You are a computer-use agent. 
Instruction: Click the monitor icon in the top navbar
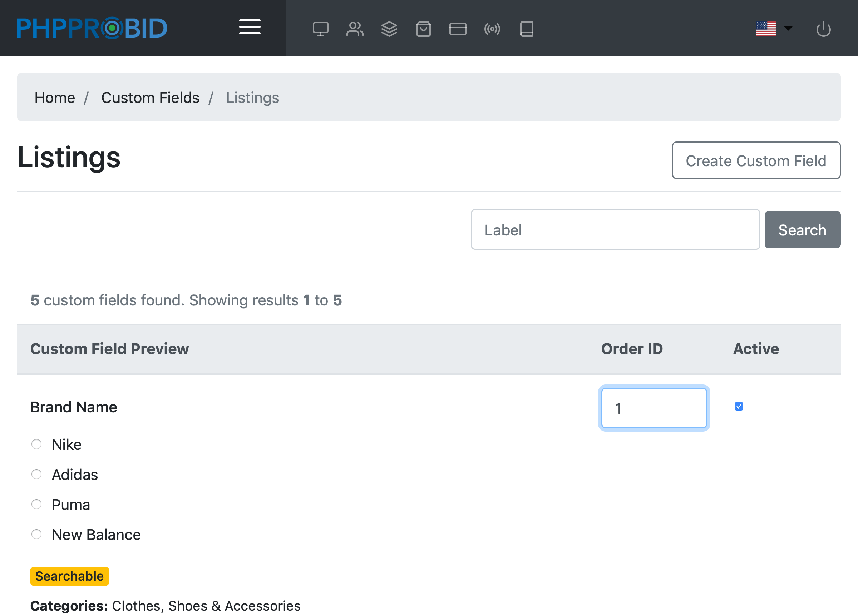pos(320,29)
